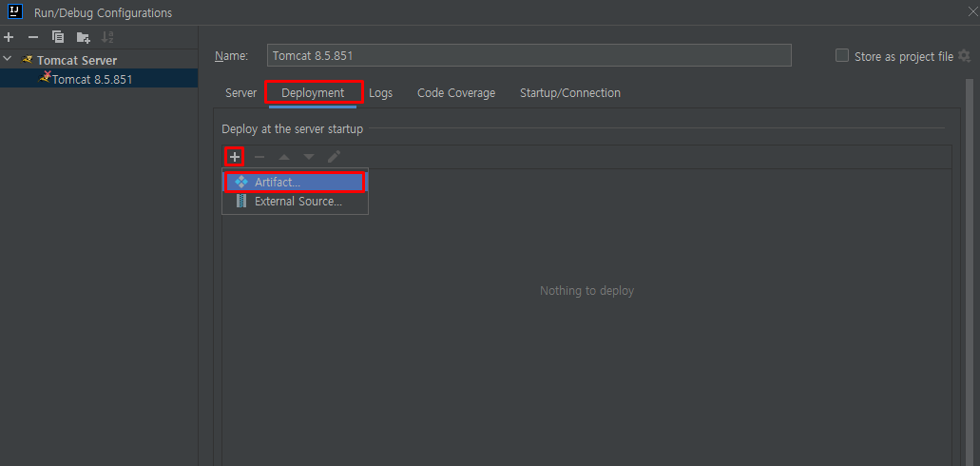Close the Run/Debug Configurations dialog
This screenshot has width=980, height=466.
pos(971,10)
